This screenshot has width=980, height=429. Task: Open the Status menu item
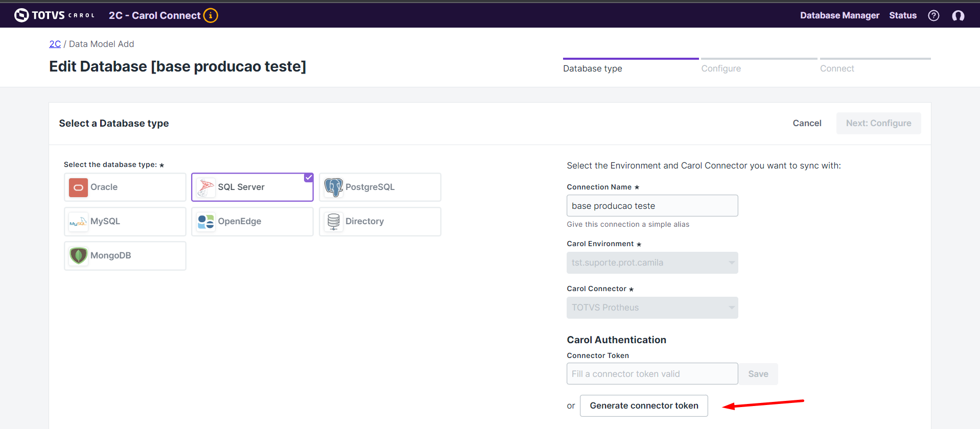click(x=902, y=15)
